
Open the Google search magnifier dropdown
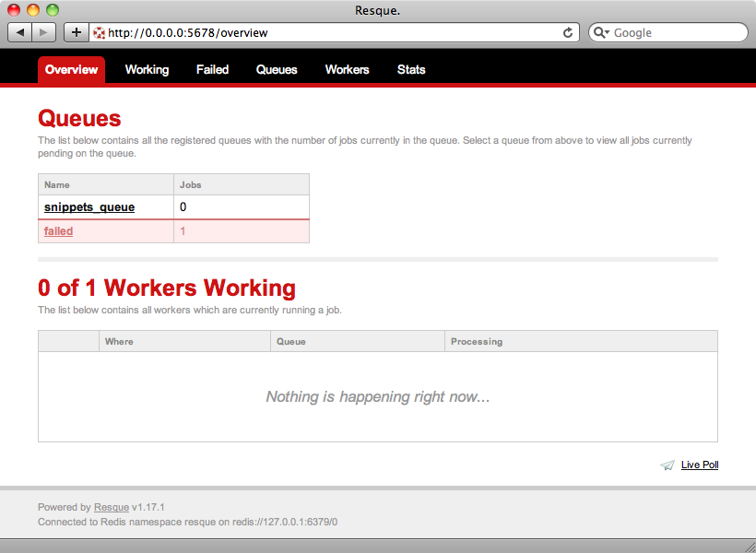pyautogui.click(x=601, y=33)
